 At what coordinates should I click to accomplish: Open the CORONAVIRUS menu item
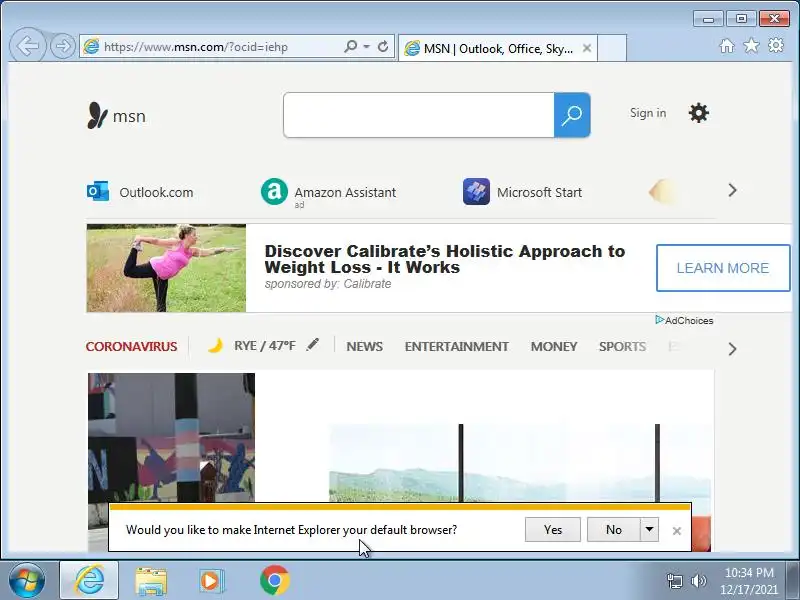point(131,346)
